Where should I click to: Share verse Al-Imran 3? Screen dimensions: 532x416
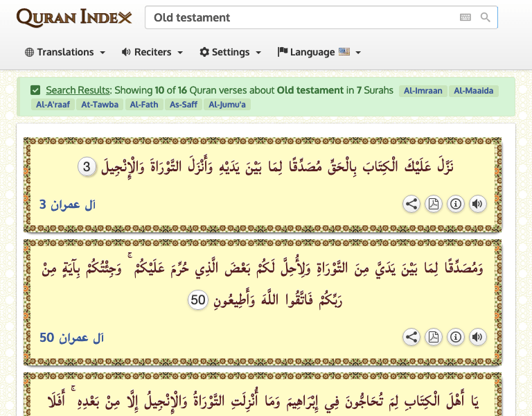(x=411, y=204)
